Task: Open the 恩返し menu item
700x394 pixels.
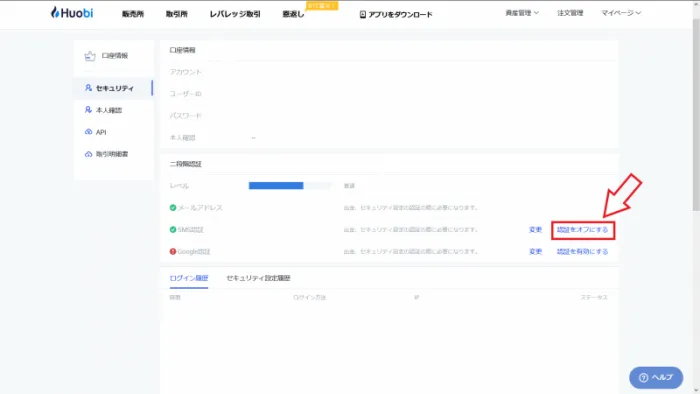Action: tap(293, 14)
